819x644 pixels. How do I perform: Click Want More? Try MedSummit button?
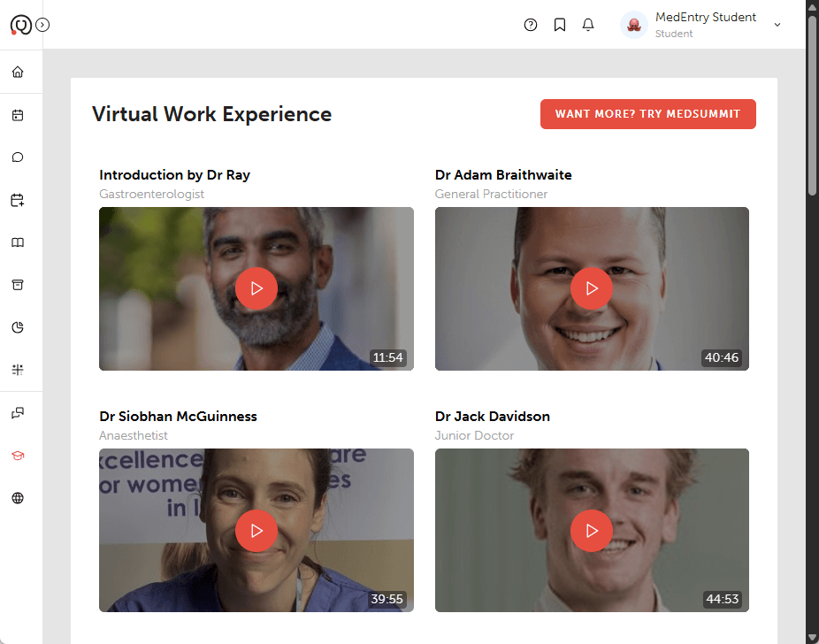[x=647, y=114]
